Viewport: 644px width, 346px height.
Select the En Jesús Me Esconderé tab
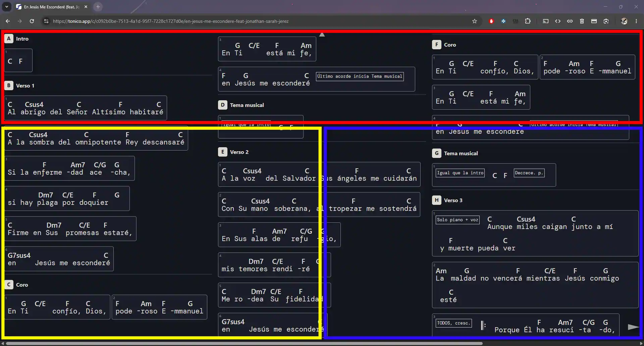click(x=52, y=7)
